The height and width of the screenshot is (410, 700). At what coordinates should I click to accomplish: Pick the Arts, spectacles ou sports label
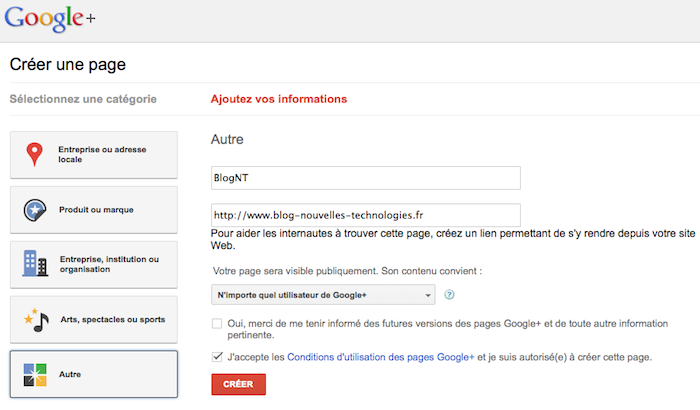click(x=111, y=320)
